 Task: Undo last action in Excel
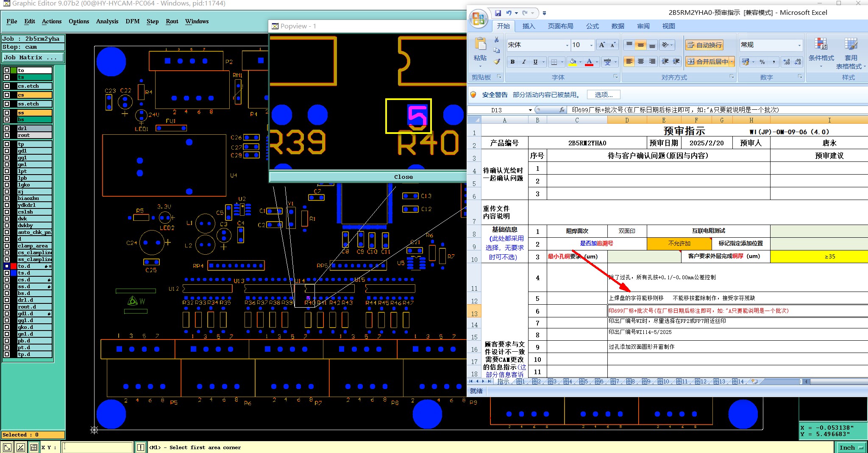pos(509,13)
